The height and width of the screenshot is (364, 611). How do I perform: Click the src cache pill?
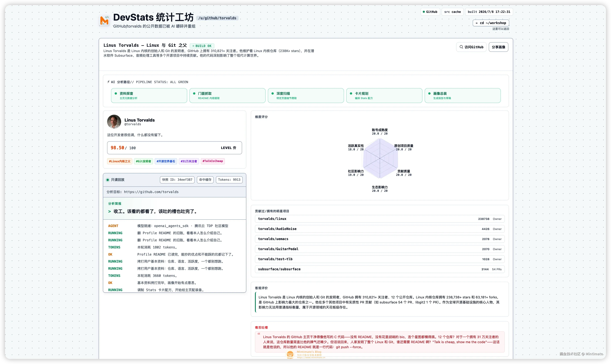point(452,12)
